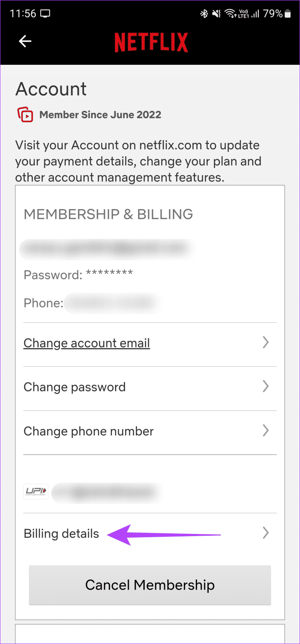Viewport: 300px width, 644px height.
Task: Tap the member since badge icon
Action: (25, 115)
